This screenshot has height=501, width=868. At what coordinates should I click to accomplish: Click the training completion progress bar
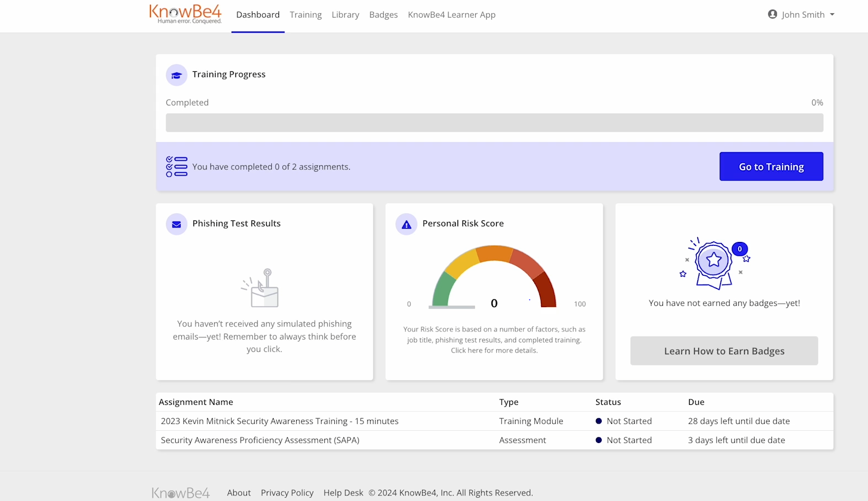494,123
